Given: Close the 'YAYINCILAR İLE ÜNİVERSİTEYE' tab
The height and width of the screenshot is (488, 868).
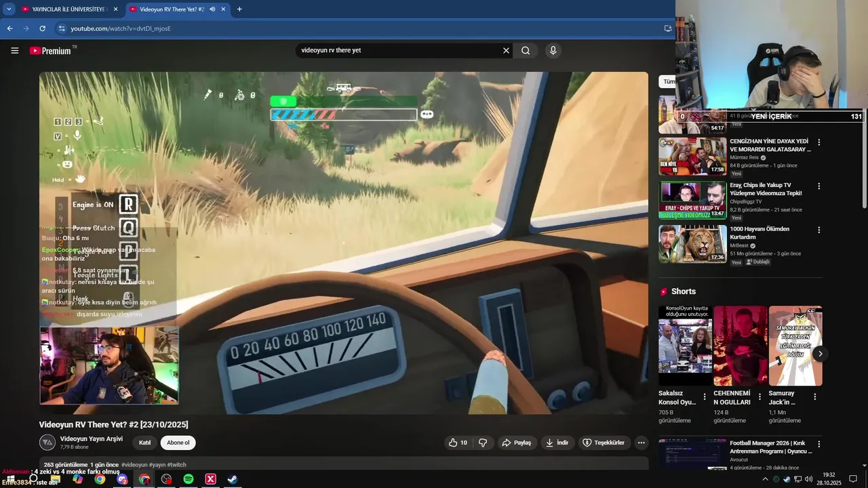Looking at the screenshot, I should [115, 9].
